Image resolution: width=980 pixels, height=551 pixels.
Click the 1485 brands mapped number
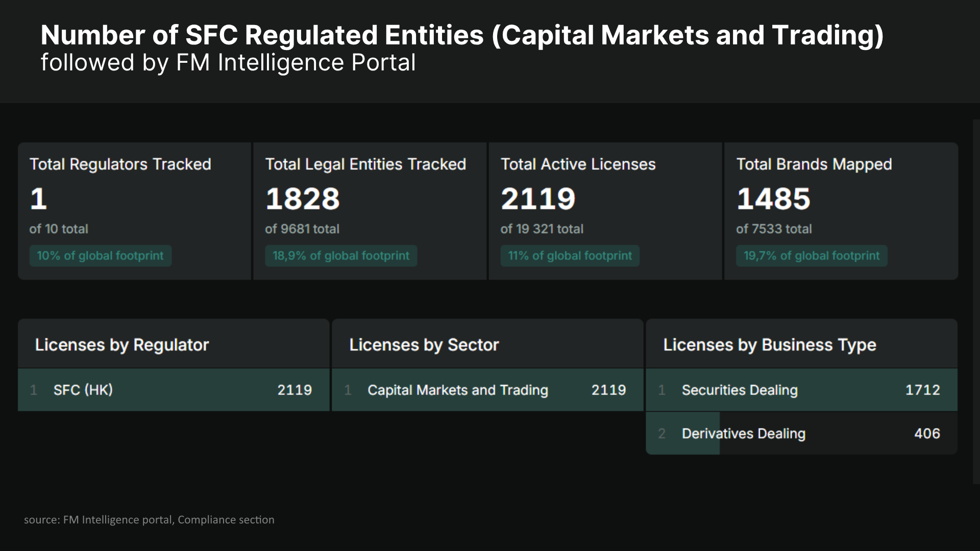point(773,198)
